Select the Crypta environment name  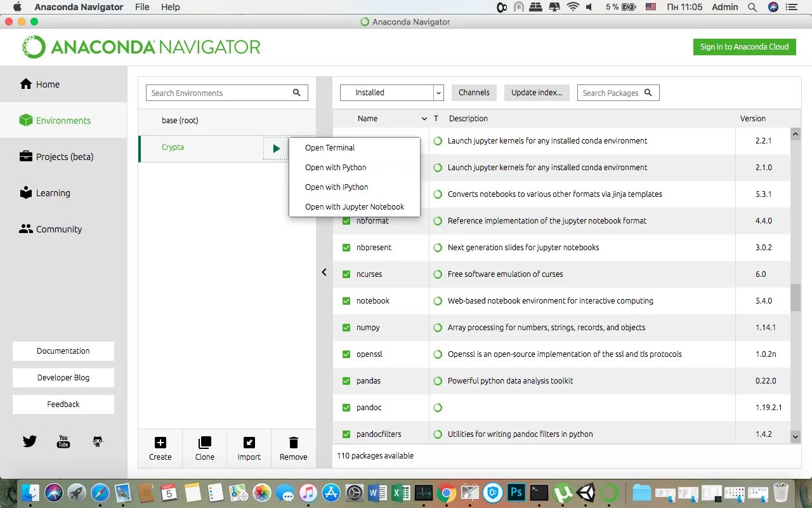point(173,147)
